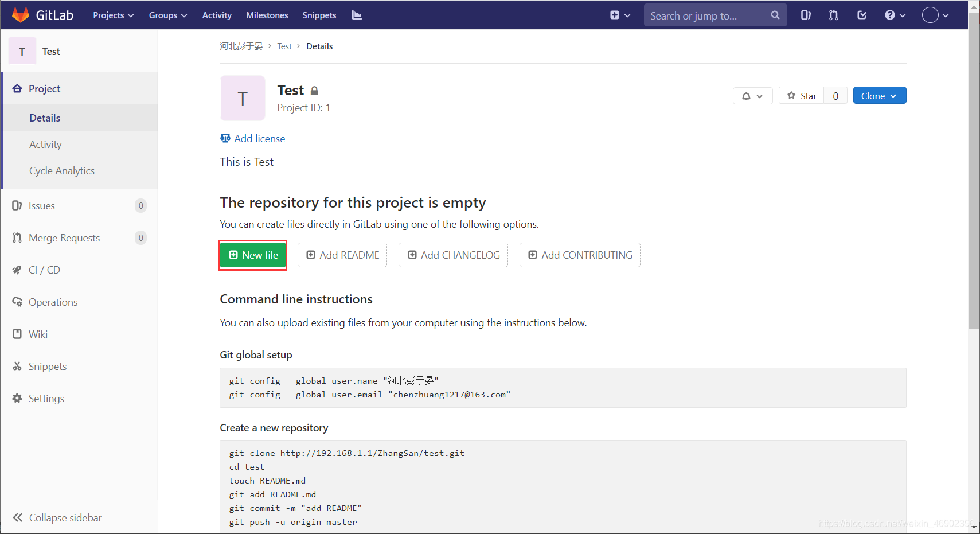Click the Test breadcrumb link
Image resolution: width=980 pixels, height=534 pixels.
(x=284, y=46)
